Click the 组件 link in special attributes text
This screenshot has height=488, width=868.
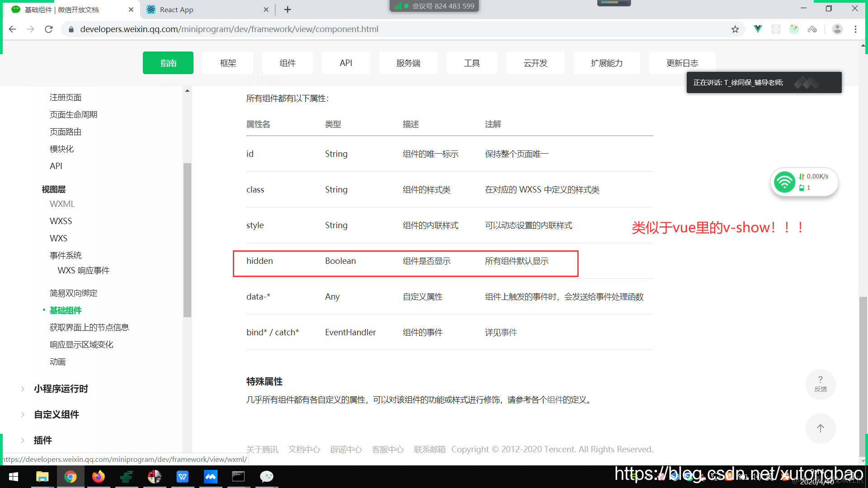click(x=555, y=400)
